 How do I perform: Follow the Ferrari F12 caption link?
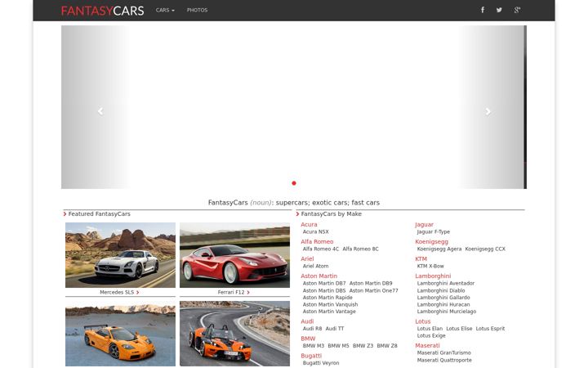tap(234, 292)
